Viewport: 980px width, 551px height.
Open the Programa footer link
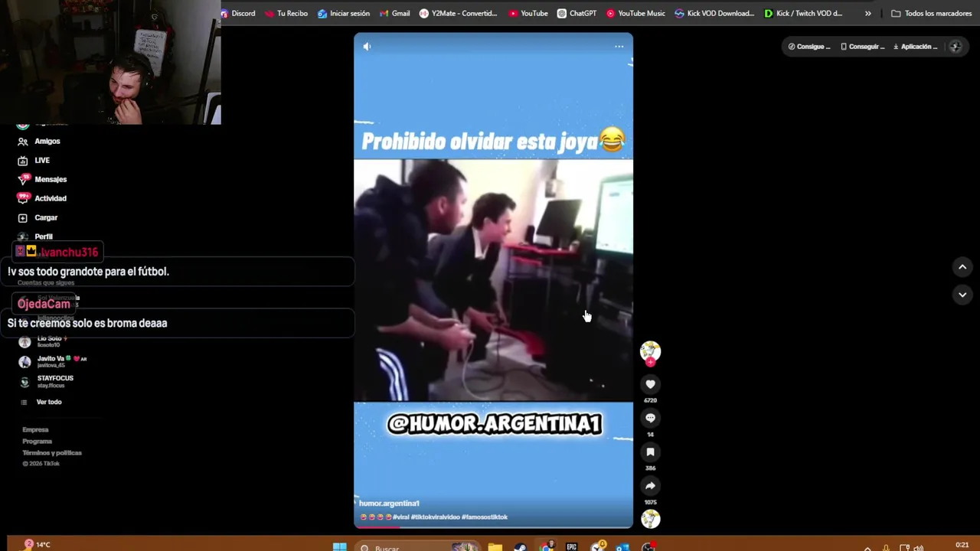[37, 441]
